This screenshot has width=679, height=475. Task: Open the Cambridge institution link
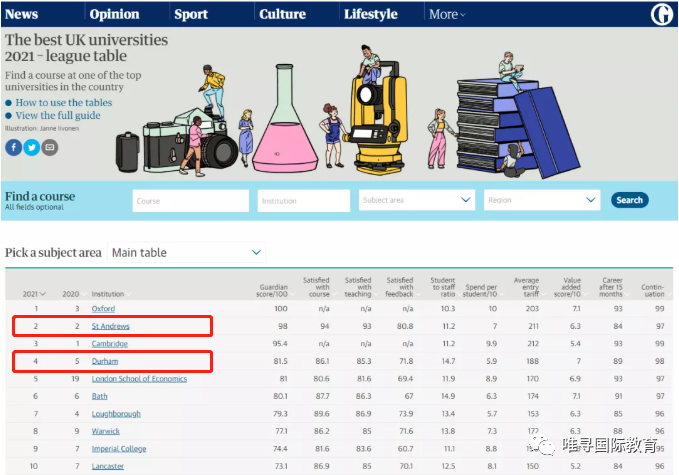tap(110, 344)
